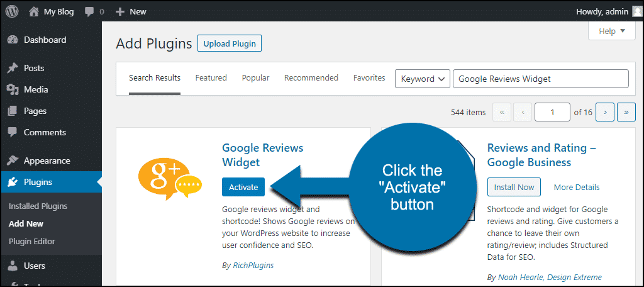This screenshot has height=287, width=644.
Task: Open More Details for Reviews and Rating
Action: click(577, 188)
